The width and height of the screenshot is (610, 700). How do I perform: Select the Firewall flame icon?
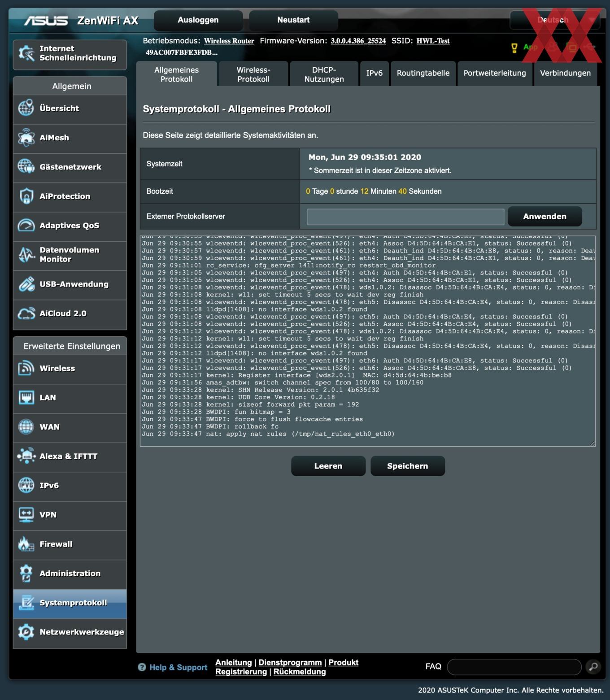(26, 544)
